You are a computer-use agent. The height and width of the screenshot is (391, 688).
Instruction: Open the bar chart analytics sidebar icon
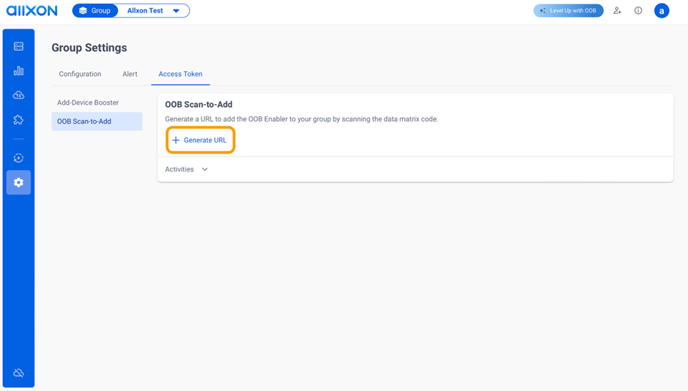click(x=18, y=71)
